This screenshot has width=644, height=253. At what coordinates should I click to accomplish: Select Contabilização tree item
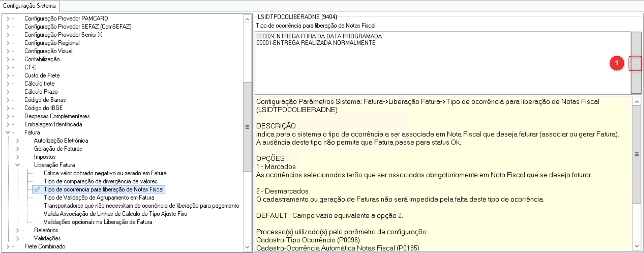42,59
